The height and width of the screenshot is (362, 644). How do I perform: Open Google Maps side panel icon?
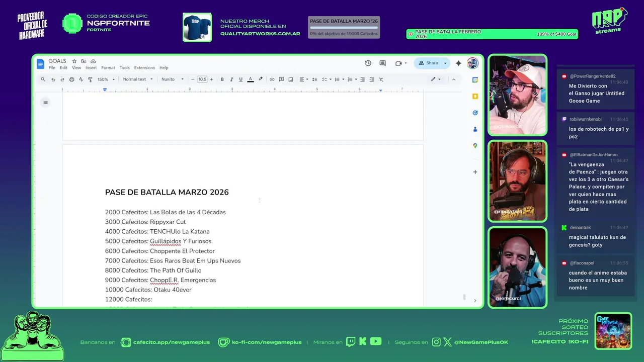coord(475,146)
